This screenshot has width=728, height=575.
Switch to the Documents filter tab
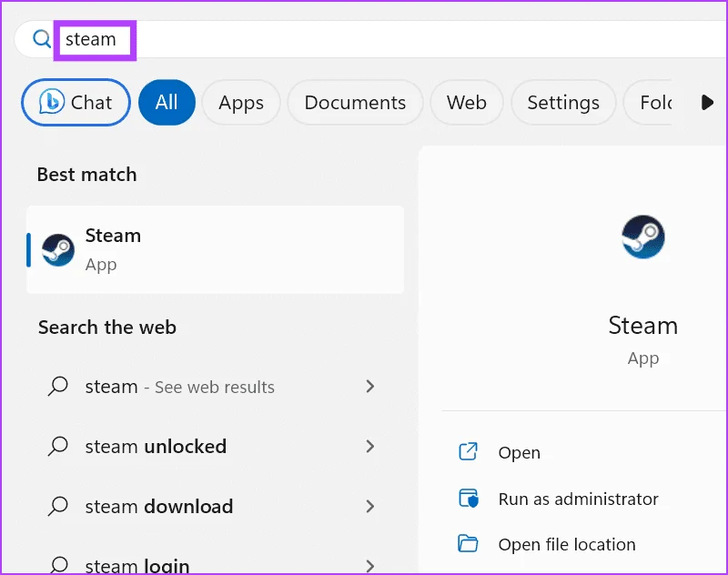point(355,103)
